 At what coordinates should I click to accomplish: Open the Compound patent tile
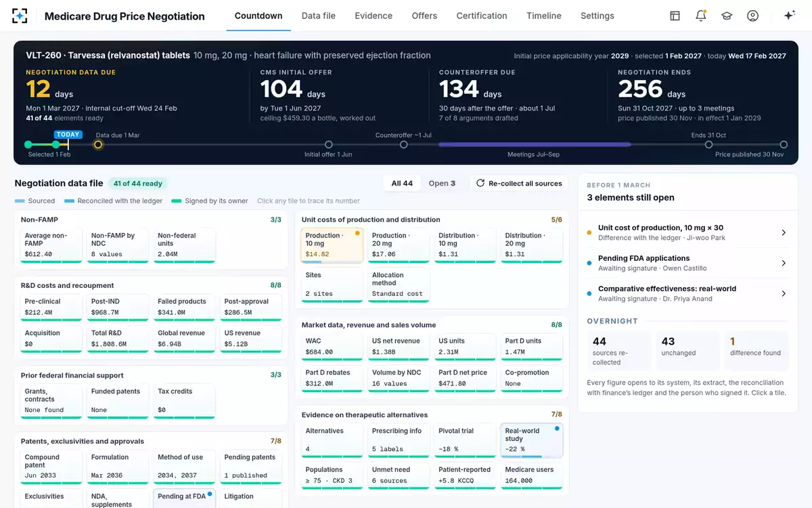[x=51, y=467]
